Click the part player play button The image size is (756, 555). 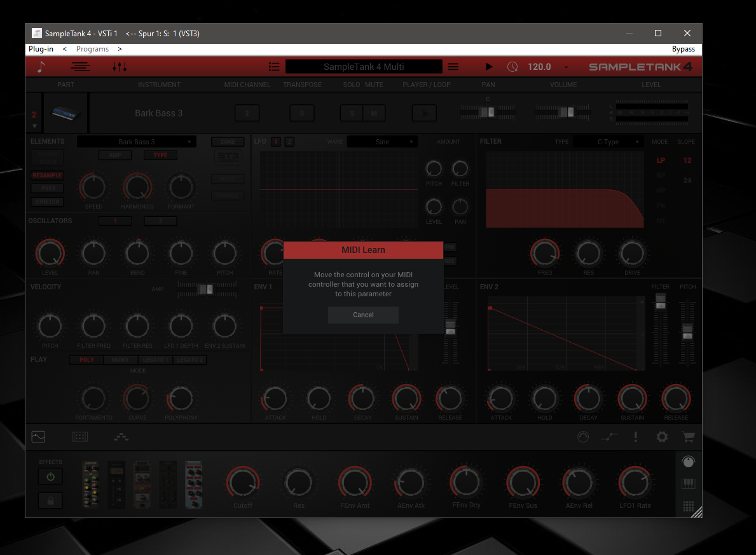point(424,113)
